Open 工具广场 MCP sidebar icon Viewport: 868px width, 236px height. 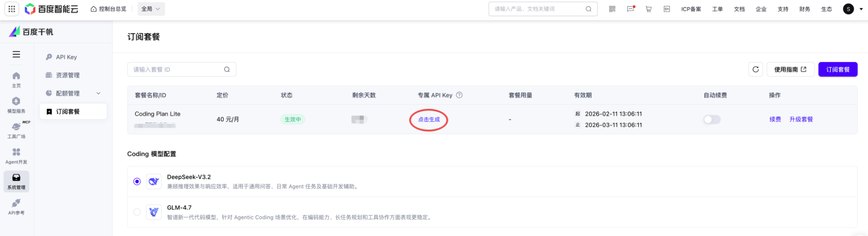(16, 129)
